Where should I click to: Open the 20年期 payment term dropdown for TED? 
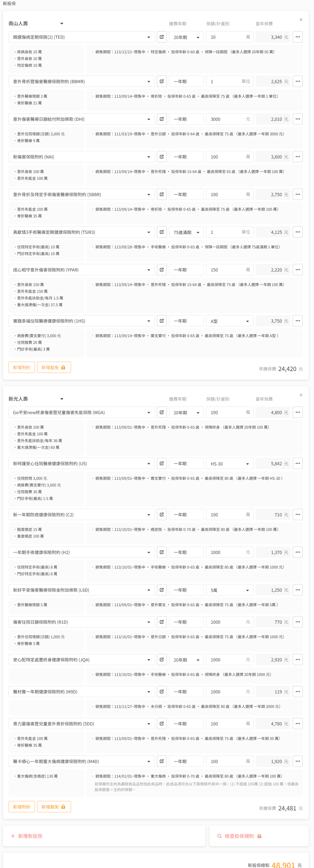(186, 37)
